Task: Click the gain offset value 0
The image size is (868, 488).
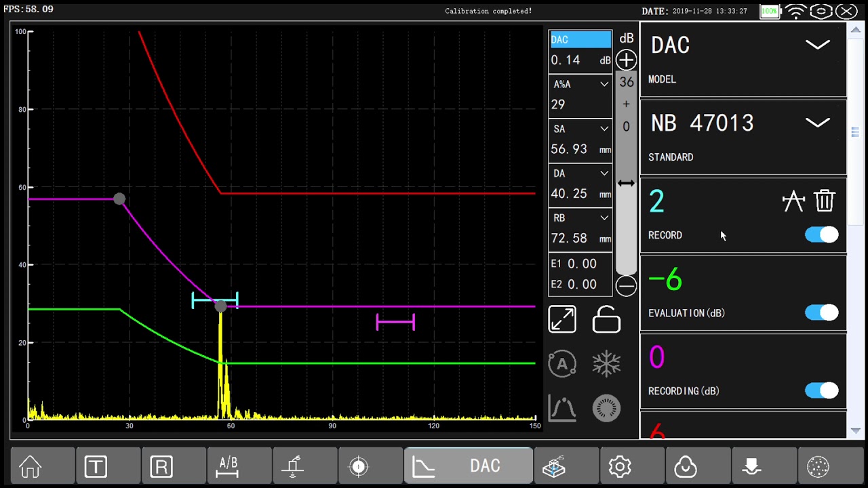Action: point(626,127)
